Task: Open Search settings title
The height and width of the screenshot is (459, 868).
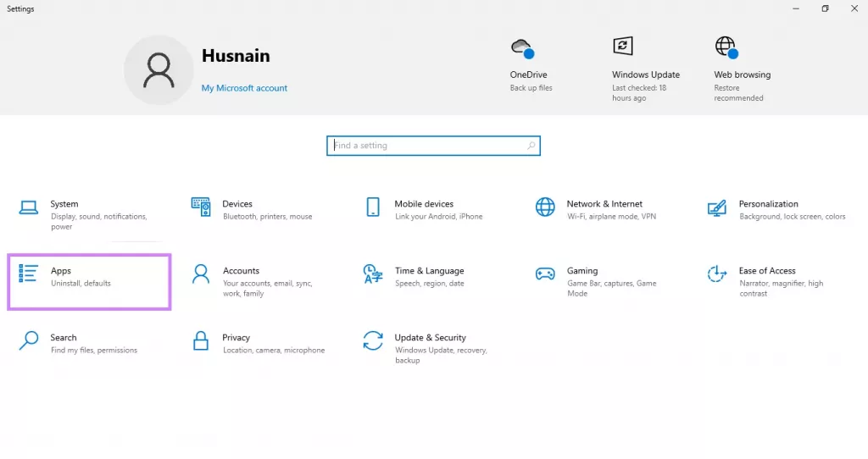Action: coord(64,337)
